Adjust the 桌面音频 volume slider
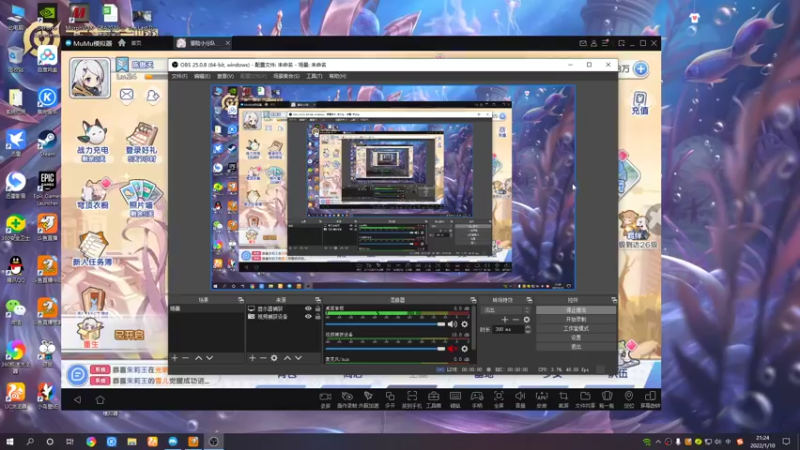 385,324
